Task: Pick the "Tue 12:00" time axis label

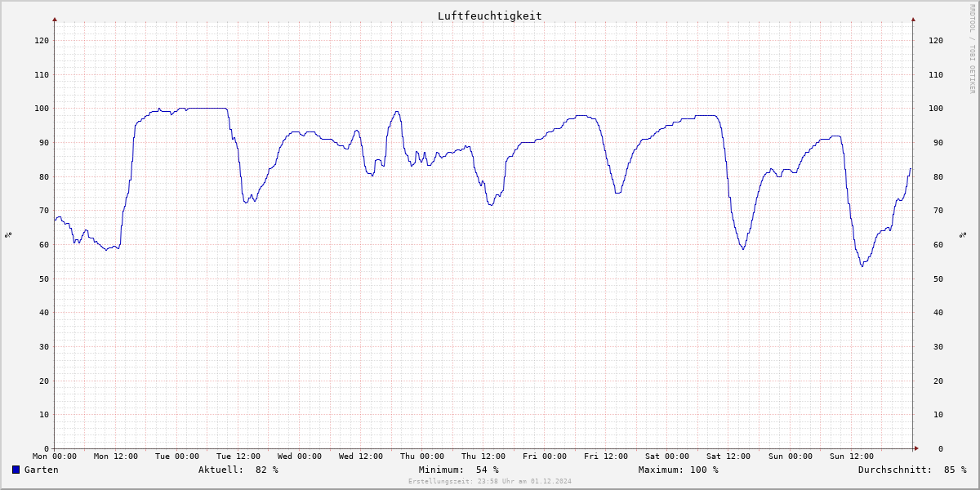Action: [238, 457]
